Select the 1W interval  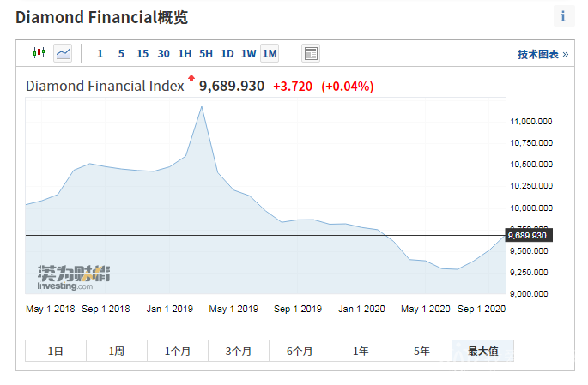pyautogui.click(x=248, y=54)
